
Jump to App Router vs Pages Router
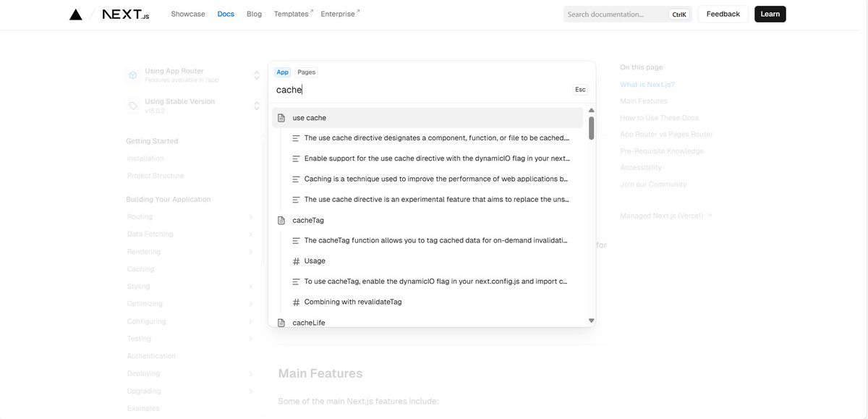(x=666, y=135)
